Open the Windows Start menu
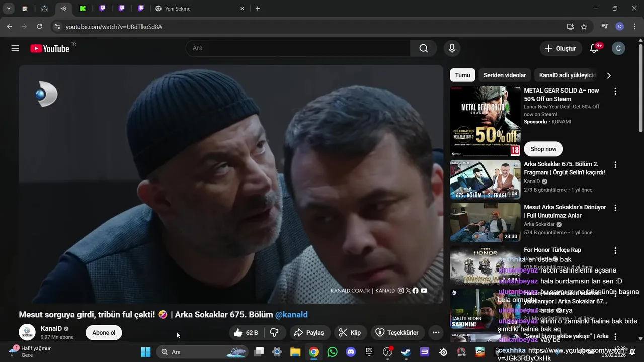This screenshot has height=362, width=644. point(145,352)
